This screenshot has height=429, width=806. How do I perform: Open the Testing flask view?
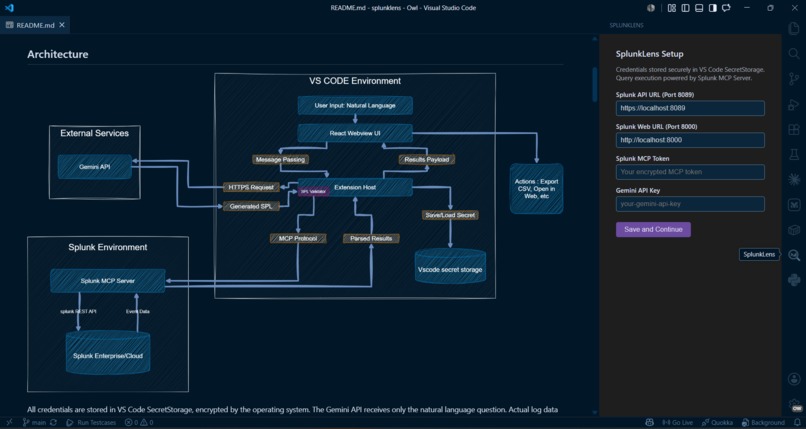tap(794, 154)
